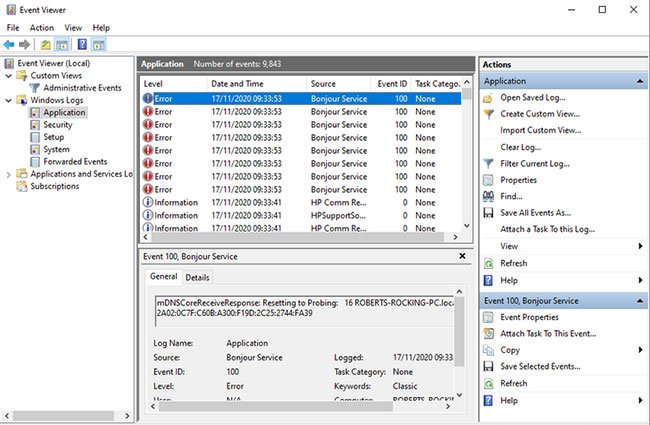Image resolution: width=650 pixels, height=425 pixels.
Task: Collapse the Custom Views tree node
Action: click(8, 76)
